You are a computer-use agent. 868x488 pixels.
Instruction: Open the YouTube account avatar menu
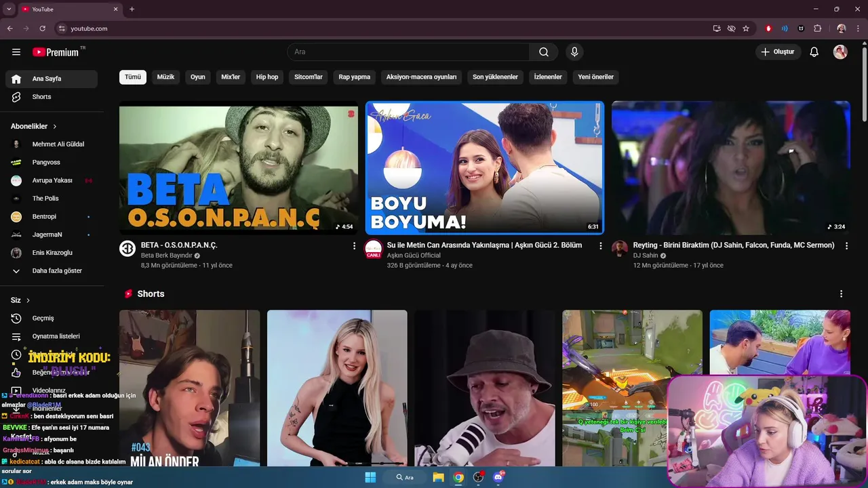pos(840,52)
